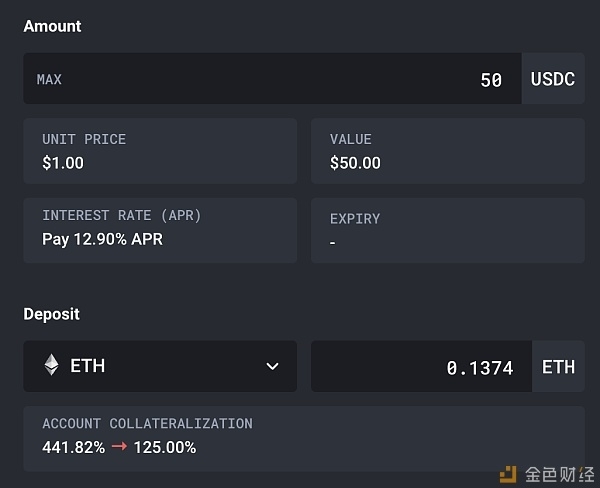
Task: Click the Ethereum diamond icon
Action: [x=51, y=365]
